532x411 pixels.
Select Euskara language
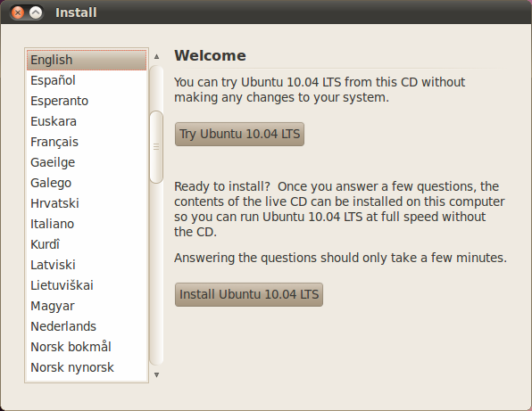[87, 121]
